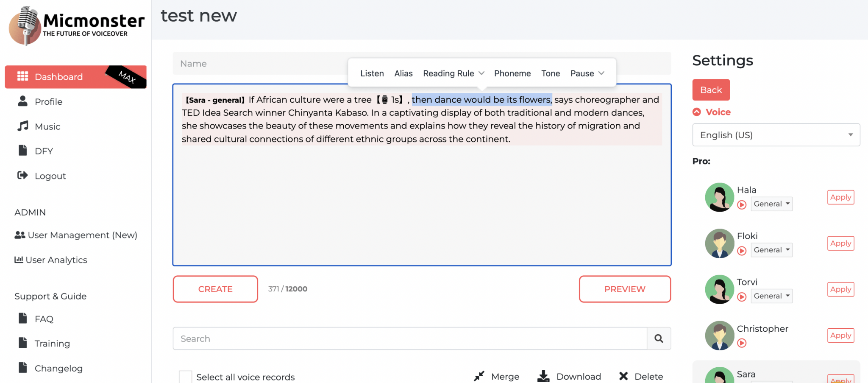Screen dimensions: 868x383
Task: Click the Merge voice records icon
Action: (479, 376)
